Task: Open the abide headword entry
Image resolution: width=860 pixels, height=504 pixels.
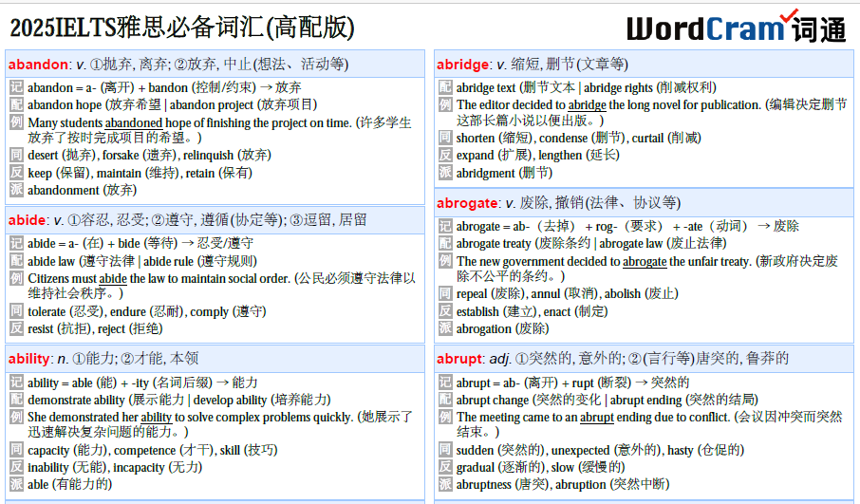Action: pos(28,220)
